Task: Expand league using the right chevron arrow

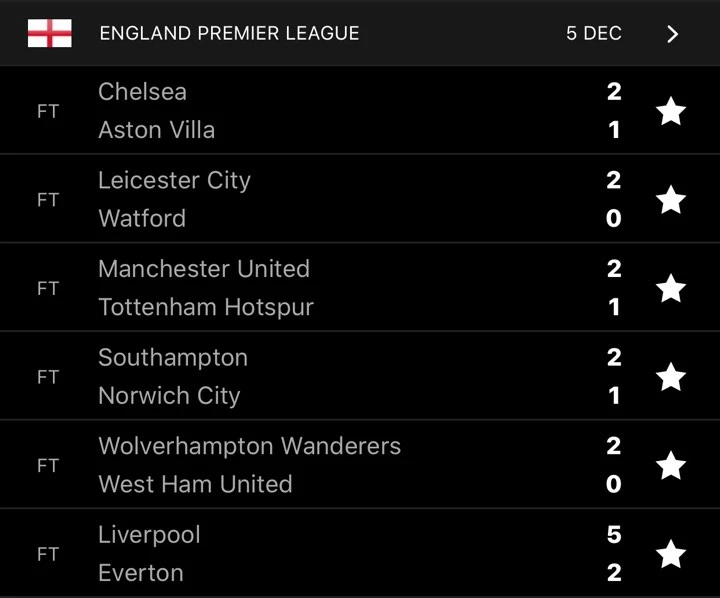Action: click(x=672, y=34)
